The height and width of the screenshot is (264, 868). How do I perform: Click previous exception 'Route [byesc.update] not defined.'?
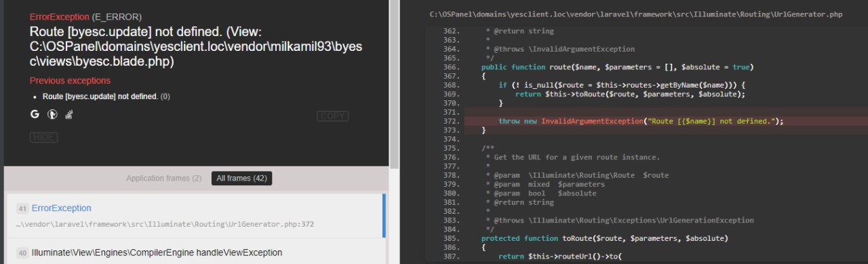[x=100, y=96]
